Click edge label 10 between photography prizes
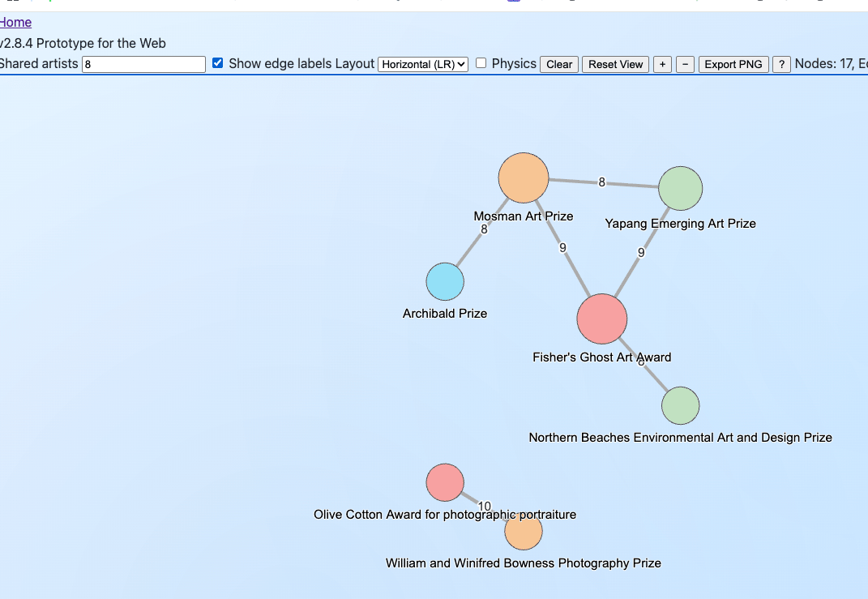Viewport: 868px width, 599px height. [x=485, y=507]
